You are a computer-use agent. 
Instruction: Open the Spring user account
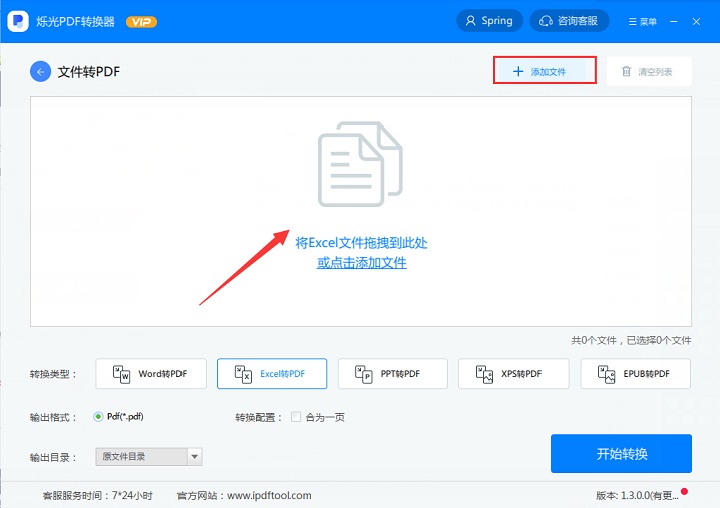[x=489, y=21]
